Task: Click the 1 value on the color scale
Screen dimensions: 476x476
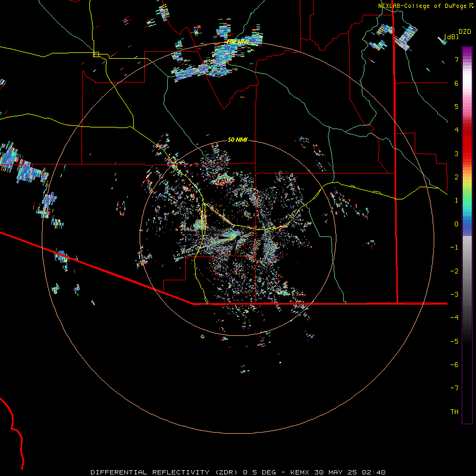Action: click(456, 200)
